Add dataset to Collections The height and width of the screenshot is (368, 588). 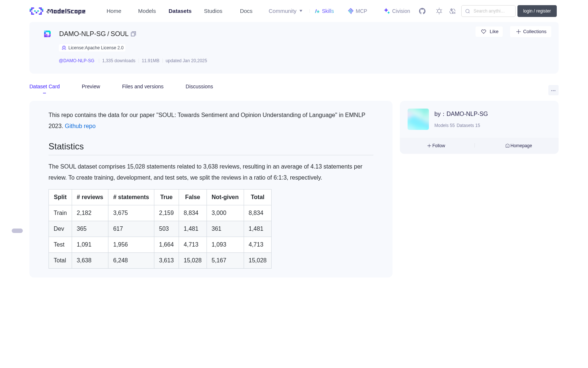(531, 32)
